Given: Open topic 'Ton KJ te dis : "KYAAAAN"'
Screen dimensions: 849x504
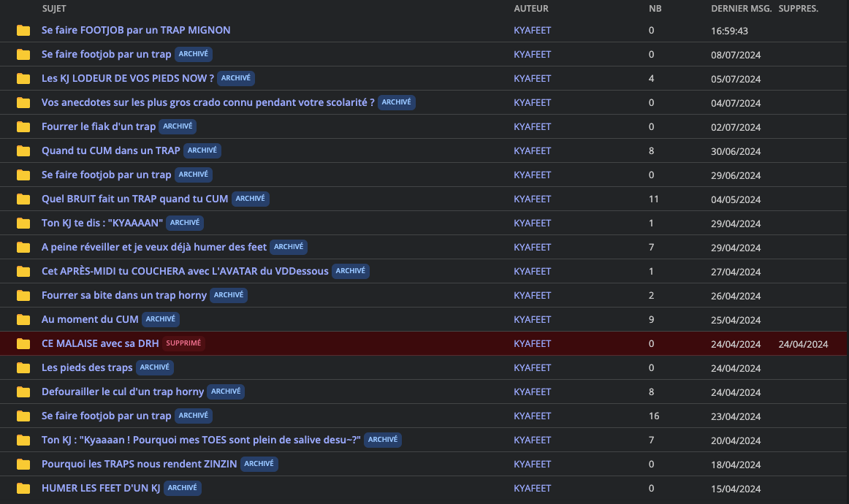Looking at the screenshot, I should pos(102,223).
